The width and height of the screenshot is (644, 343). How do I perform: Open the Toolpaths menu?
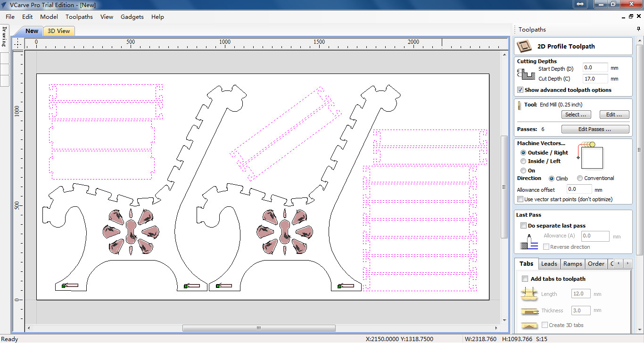pos(79,17)
